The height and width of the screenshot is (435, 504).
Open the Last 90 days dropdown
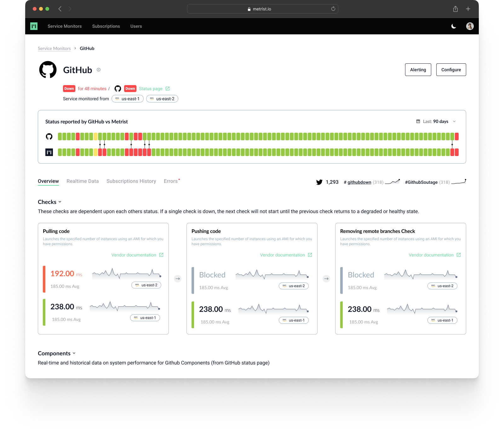coord(436,121)
